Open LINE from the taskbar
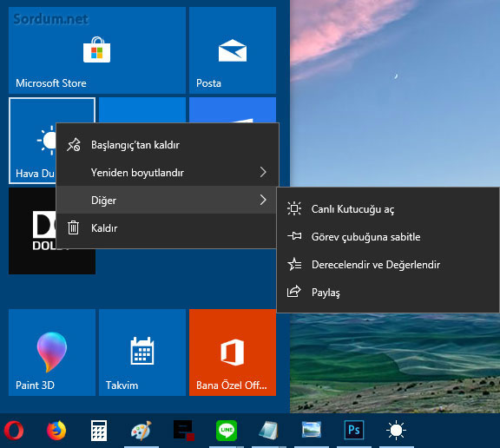Screen dimensions: 500x448 227,431
